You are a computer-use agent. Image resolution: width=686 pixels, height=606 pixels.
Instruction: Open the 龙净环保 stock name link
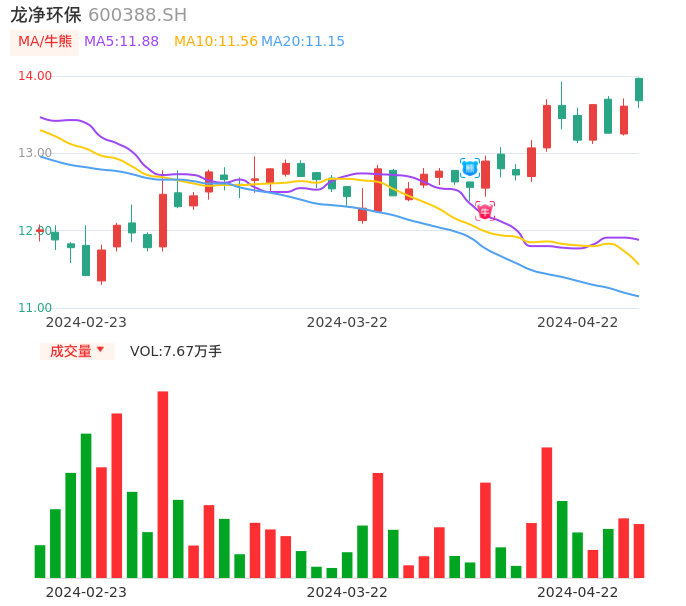coord(46,15)
